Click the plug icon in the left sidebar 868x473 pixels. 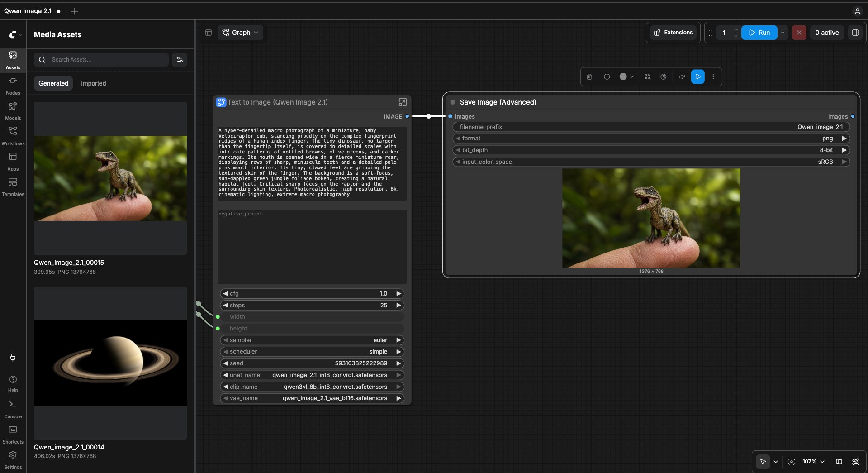(x=13, y=358)
